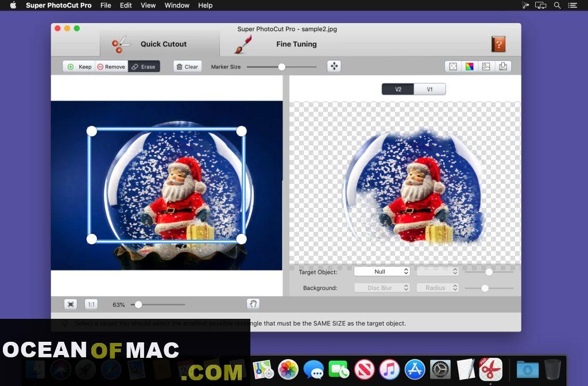Viewport: 588px width, 386px height.
Task: Select the hand pan tool
Action: click(253, 304)
